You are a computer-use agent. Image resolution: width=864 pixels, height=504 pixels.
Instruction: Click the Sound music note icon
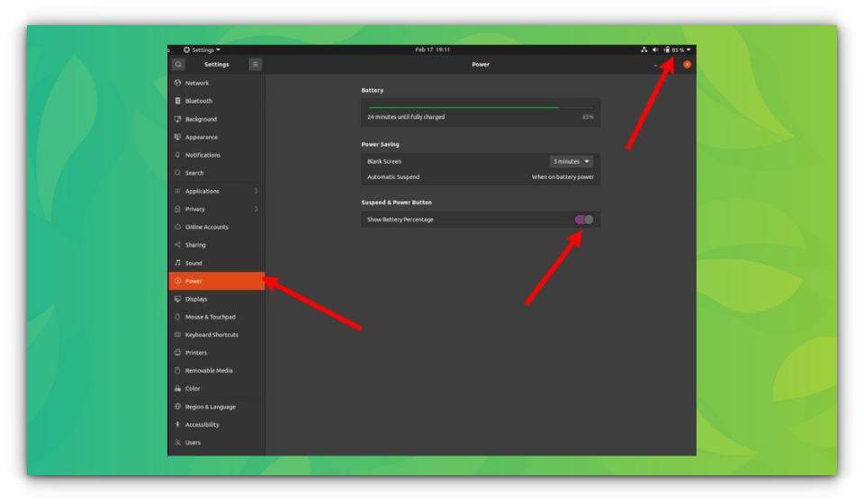tap(177, 263)
